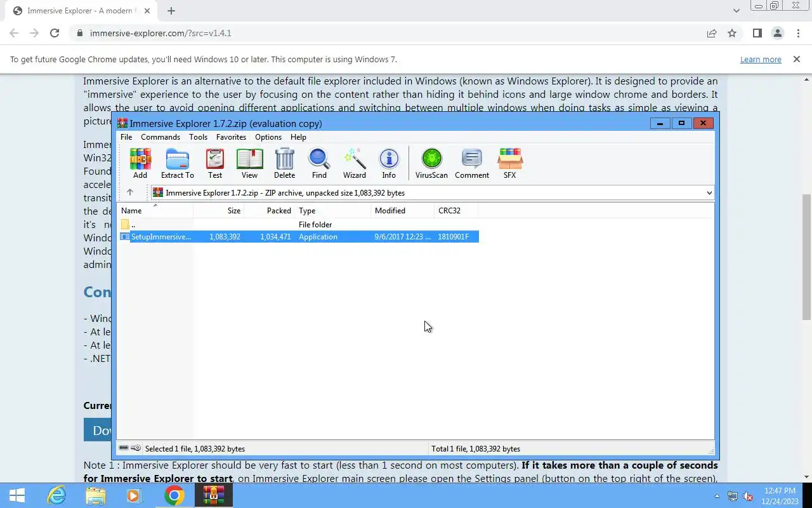The image size is (812, 508).
Task: Share this page icon in Chrome
Action: (x=712, y=33)
